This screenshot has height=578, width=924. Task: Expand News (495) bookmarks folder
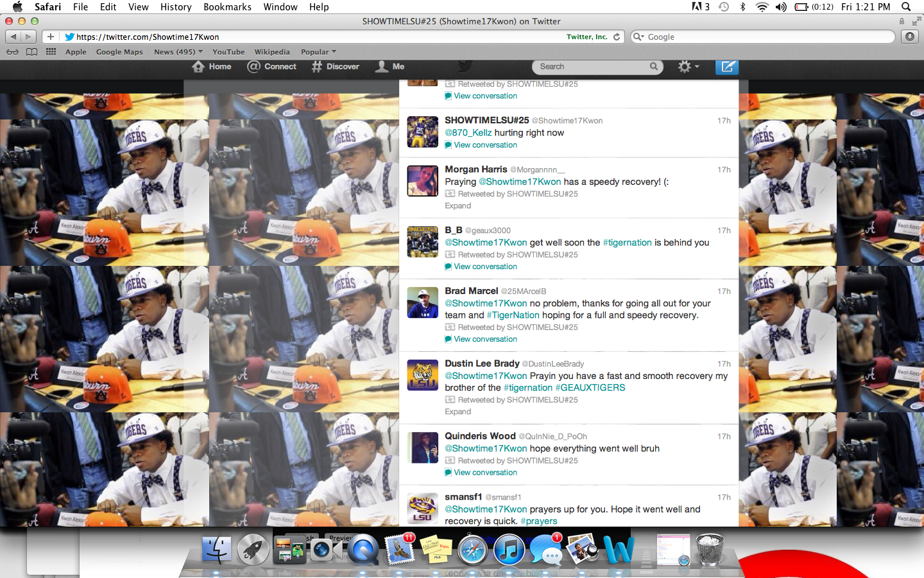click(x=178, y=52)
